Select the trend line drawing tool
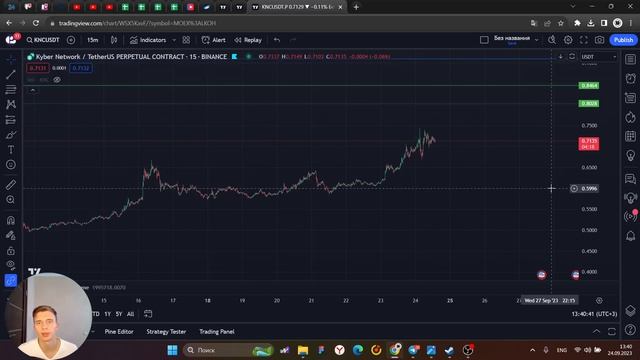This screenshot has width=640, height=360. point(11,75)
